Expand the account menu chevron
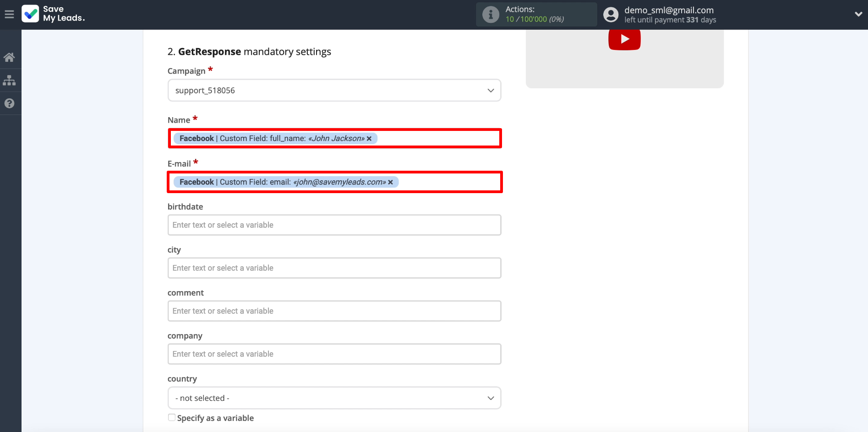Image resolution: width=868 pixels, height=432 pixels. coord(858,14)
